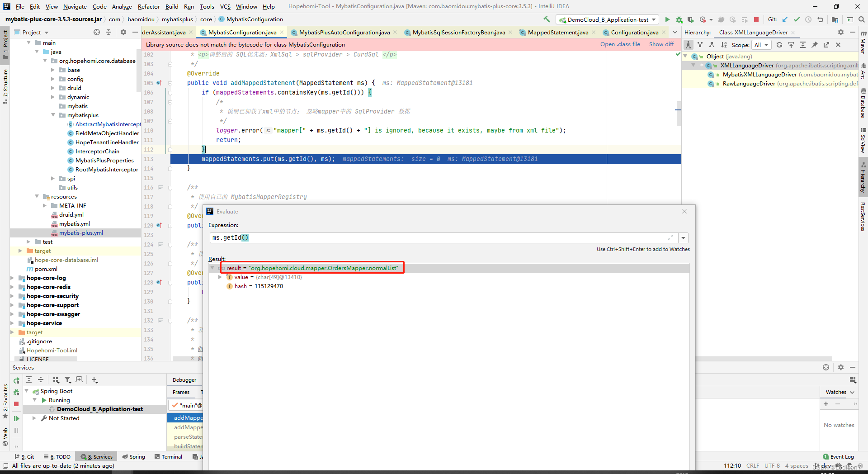
Task: Expand the hope-core-log module
Action: point(12,278)
